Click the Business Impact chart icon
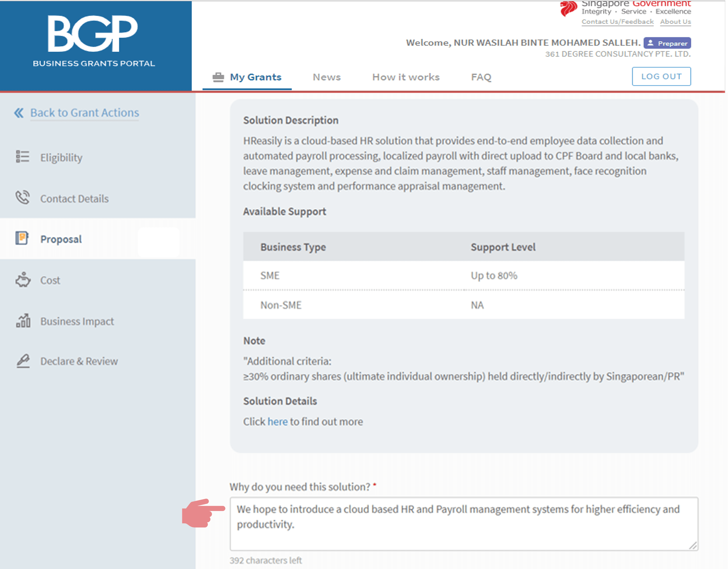Viewport: 728px width, 569px height. pyautogui.click(x=23, y=321)
